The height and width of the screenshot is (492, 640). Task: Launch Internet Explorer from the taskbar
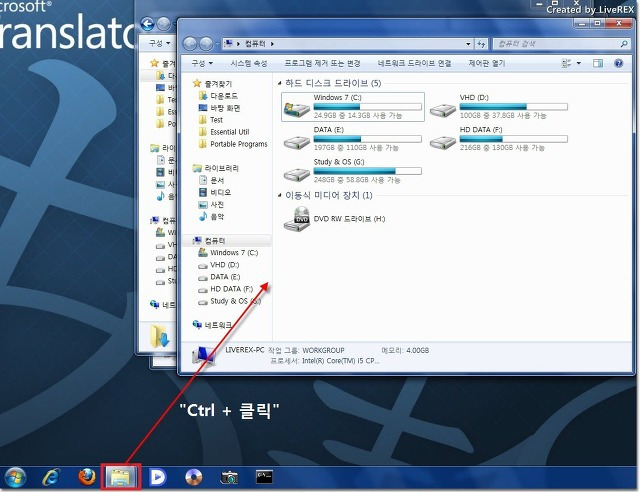coord(51,477)
